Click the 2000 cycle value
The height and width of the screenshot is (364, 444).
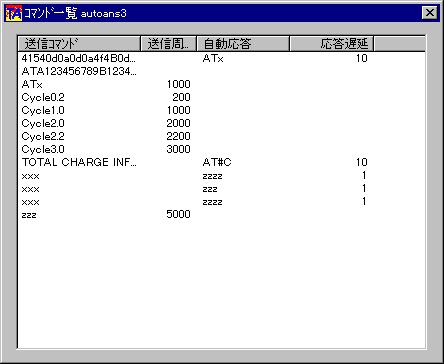pyautogui.click(x=178, y=123)
